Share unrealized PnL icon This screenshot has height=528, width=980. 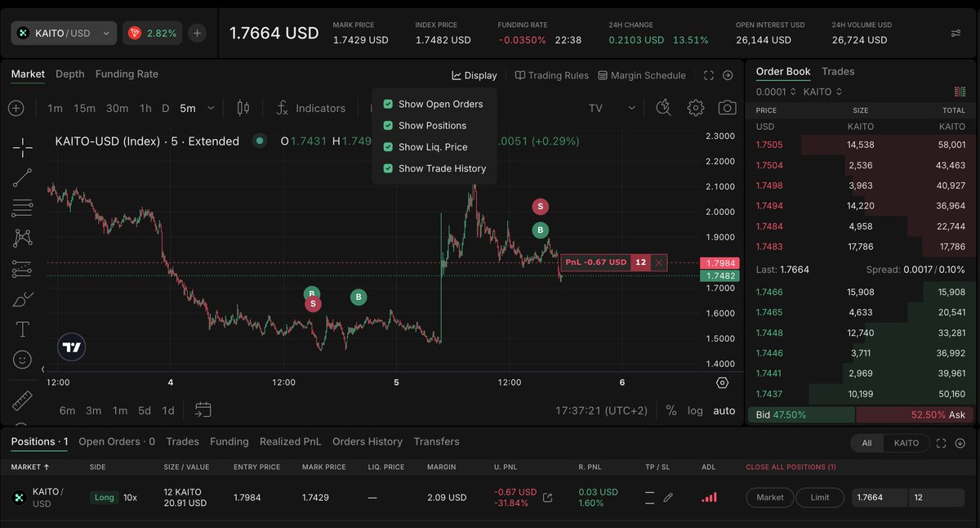tap(547, 497)
